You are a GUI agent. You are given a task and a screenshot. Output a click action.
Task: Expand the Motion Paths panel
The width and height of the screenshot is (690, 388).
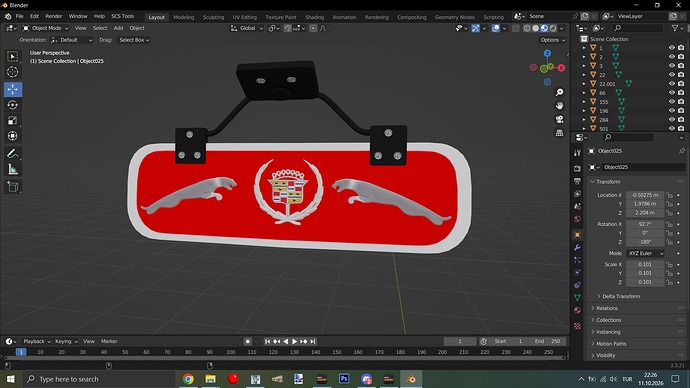point(610,344)
